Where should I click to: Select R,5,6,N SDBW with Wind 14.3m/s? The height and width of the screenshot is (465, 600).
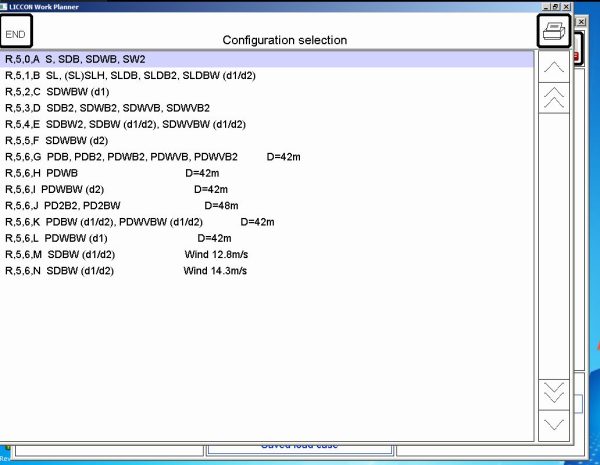click(x=267, y=271)
